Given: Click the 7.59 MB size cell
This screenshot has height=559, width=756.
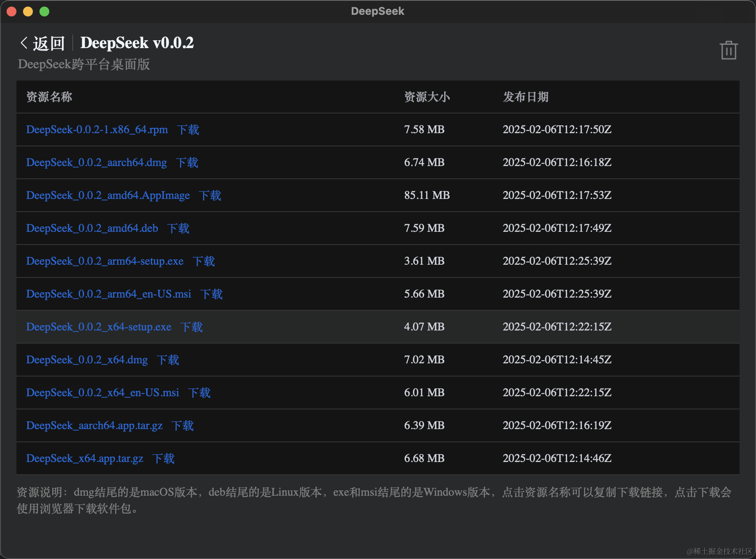Looking at the screenshot, I should pyautogui.click(x=424, y=228).
